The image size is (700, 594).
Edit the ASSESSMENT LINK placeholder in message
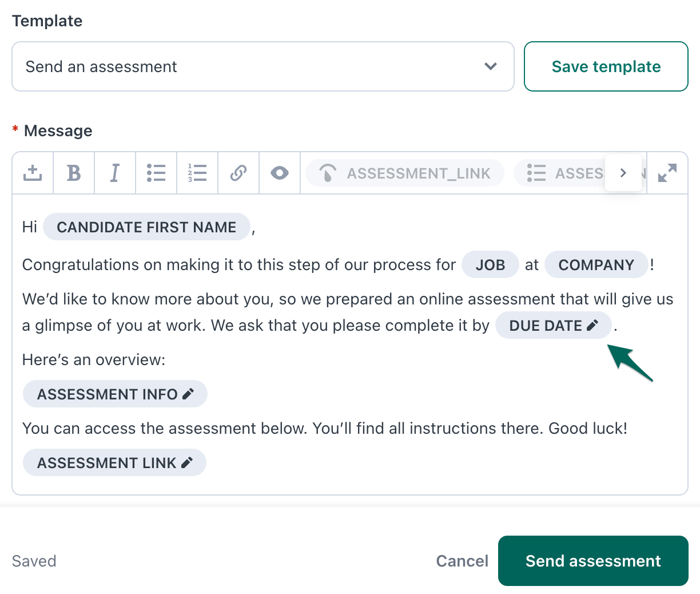click(186, 463)
